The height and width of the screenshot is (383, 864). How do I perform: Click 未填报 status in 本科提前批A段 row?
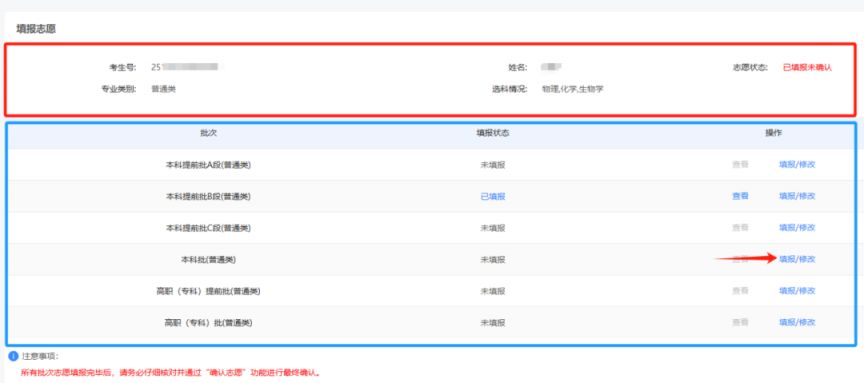tap(493, 165)
